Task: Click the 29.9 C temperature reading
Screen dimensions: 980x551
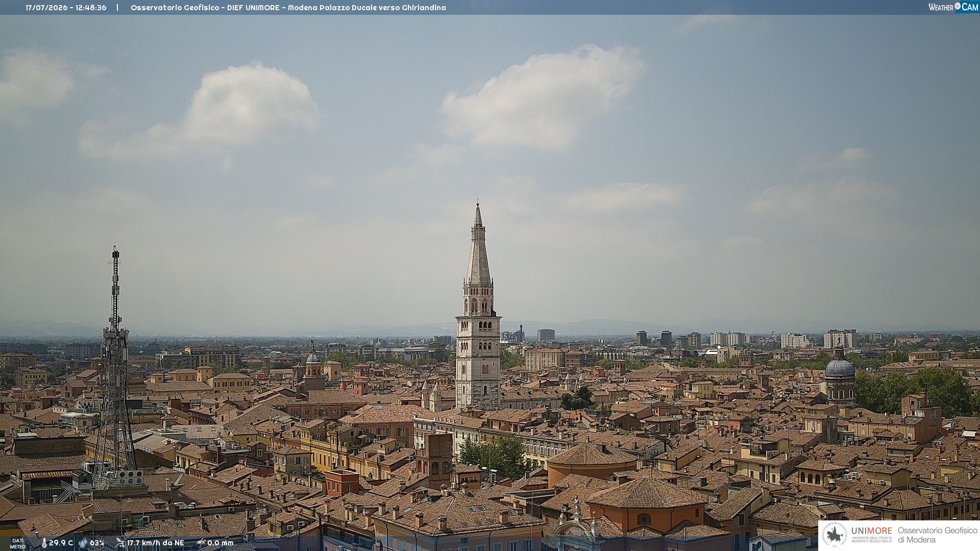Action: pos(61,543)
